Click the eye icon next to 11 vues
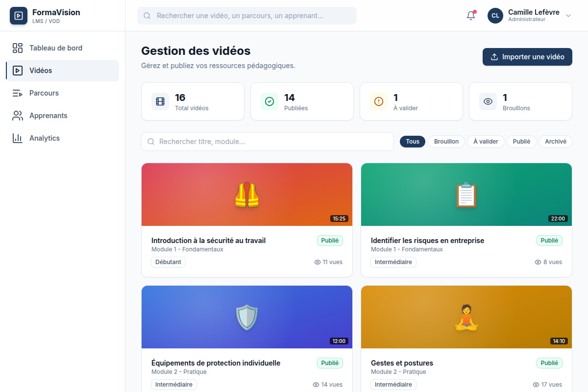 pyautogui.click(x=317, y=262)
